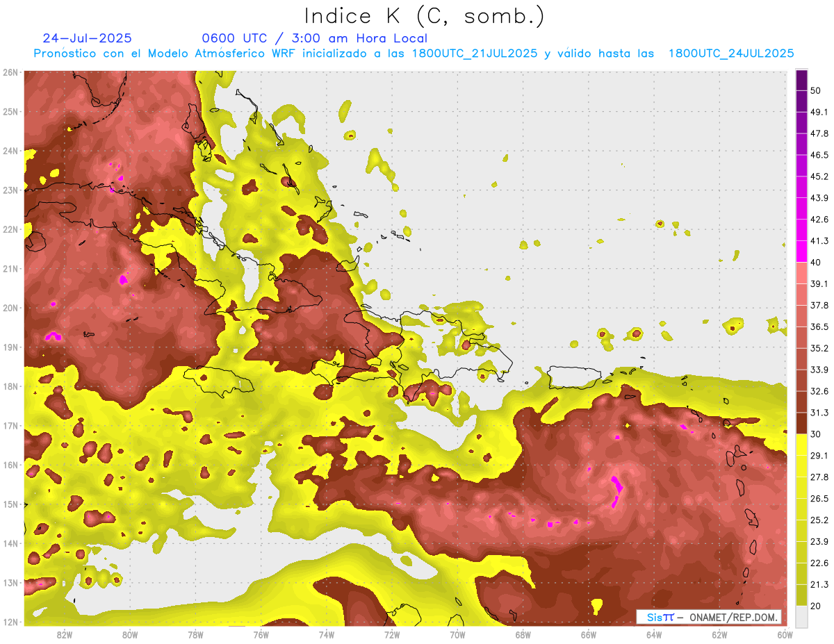Image resolution: width=834 pixels, height=644 pixels.
Task: Click the '78W' longitude label
Action: point(195,634)
